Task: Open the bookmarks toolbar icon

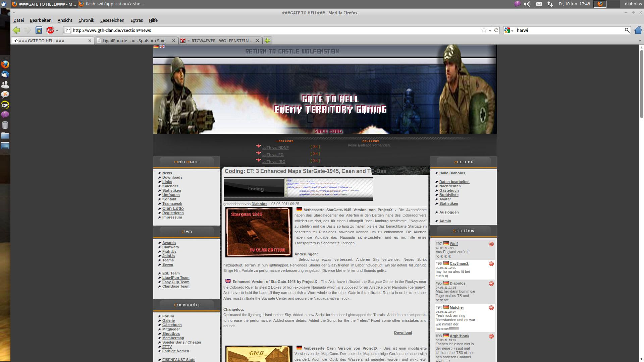Action: click(x=39, y=30)
